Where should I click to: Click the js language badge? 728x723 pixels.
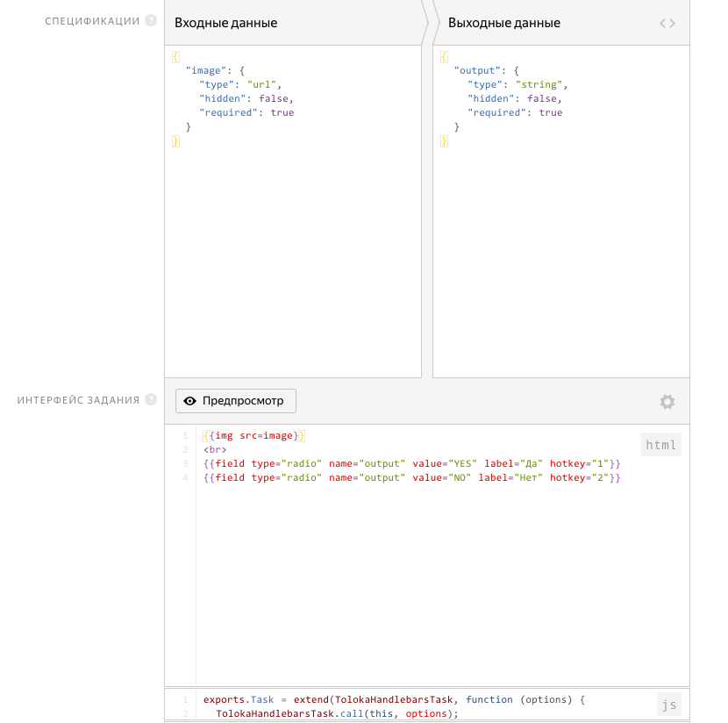tap(668, 705)
